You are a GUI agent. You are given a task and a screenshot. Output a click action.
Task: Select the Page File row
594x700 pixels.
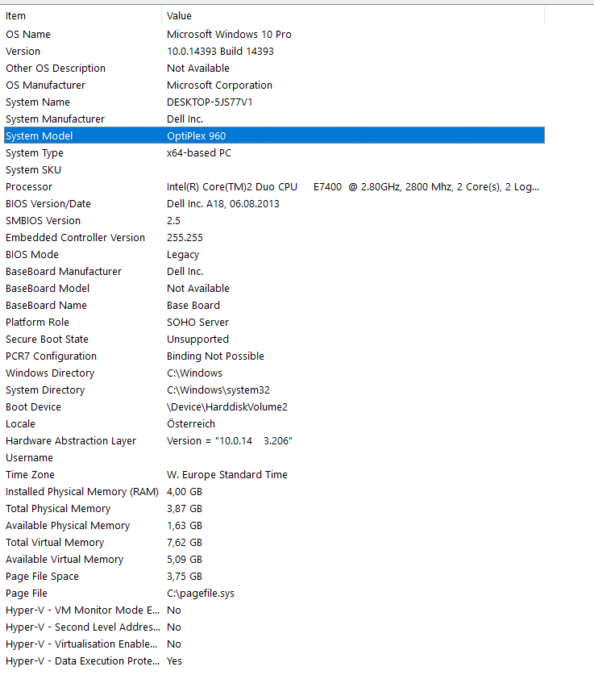(274, 594)
